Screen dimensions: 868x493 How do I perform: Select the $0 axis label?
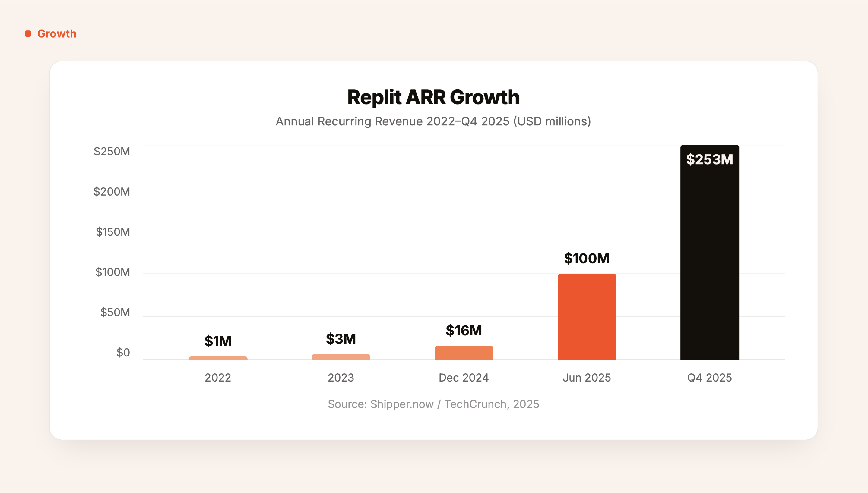point(123,353)
